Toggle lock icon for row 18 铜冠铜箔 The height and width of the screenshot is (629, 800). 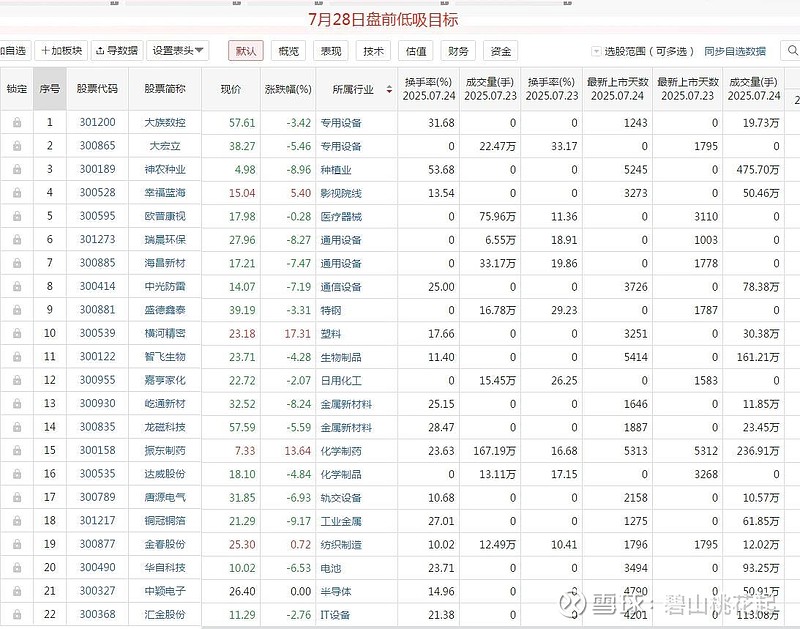point(17,521)
